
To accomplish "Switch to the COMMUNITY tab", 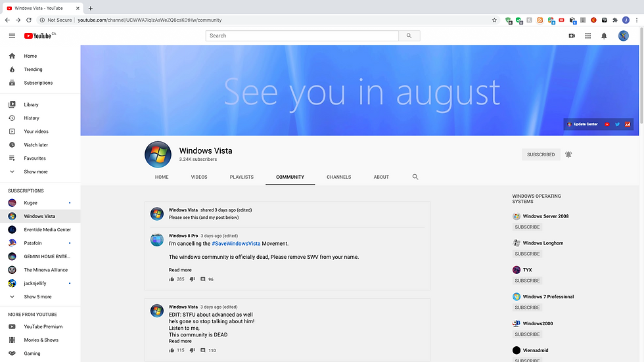I will [290, 177].
